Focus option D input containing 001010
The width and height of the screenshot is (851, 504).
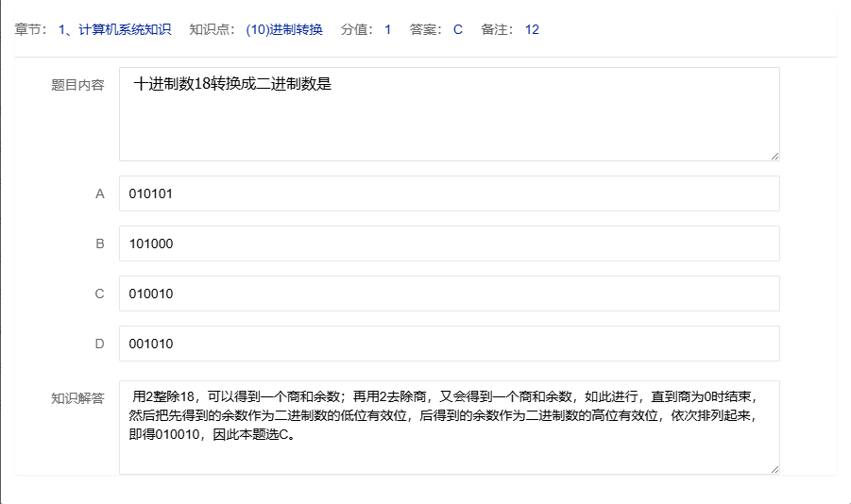tap(449, 344)
